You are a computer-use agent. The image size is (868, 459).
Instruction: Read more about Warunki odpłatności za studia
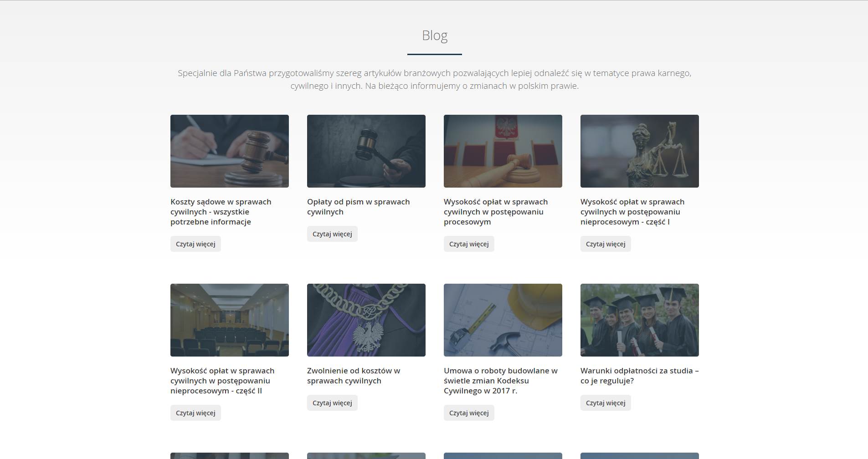tap(606, 403)
